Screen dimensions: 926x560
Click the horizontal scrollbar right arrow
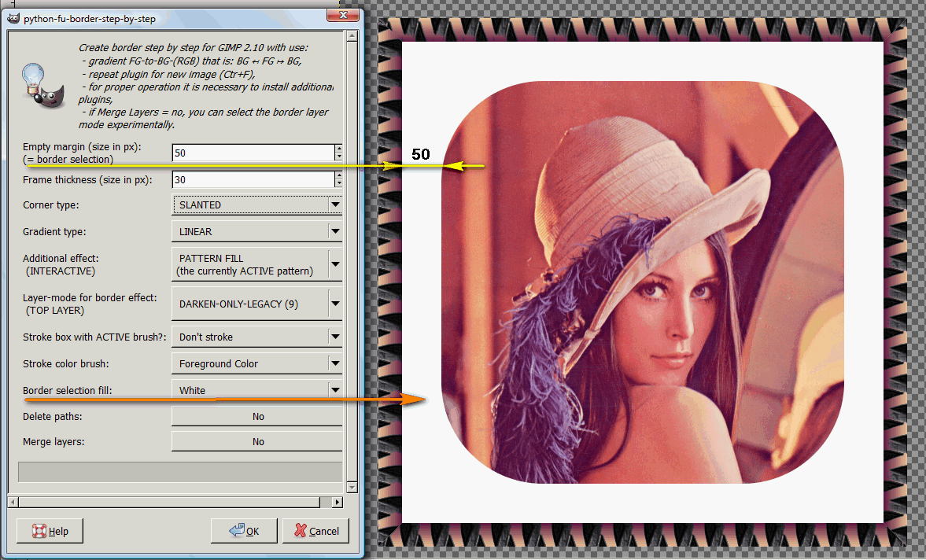click(338, 502)
